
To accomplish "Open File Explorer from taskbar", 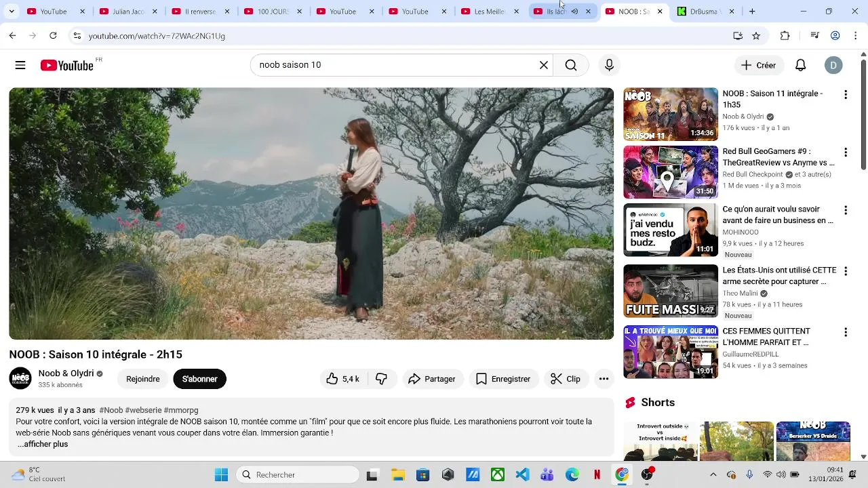I will click(x=397, y=474).
